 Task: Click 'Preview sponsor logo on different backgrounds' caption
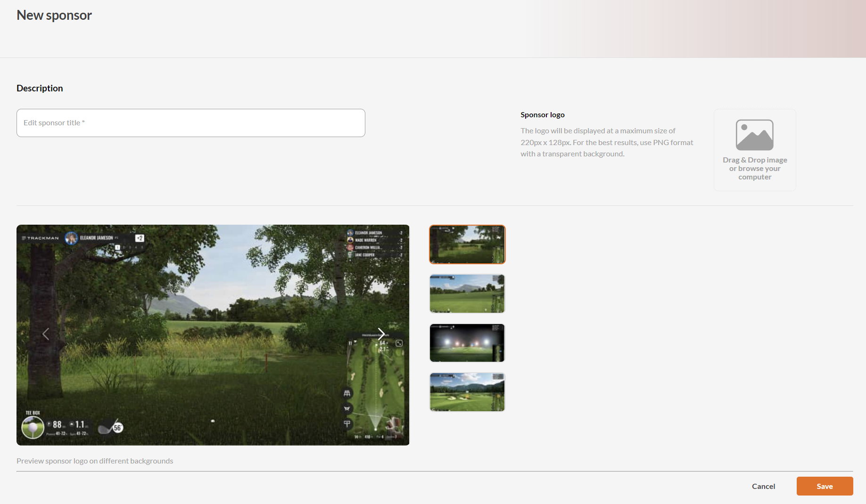[95, 461]
